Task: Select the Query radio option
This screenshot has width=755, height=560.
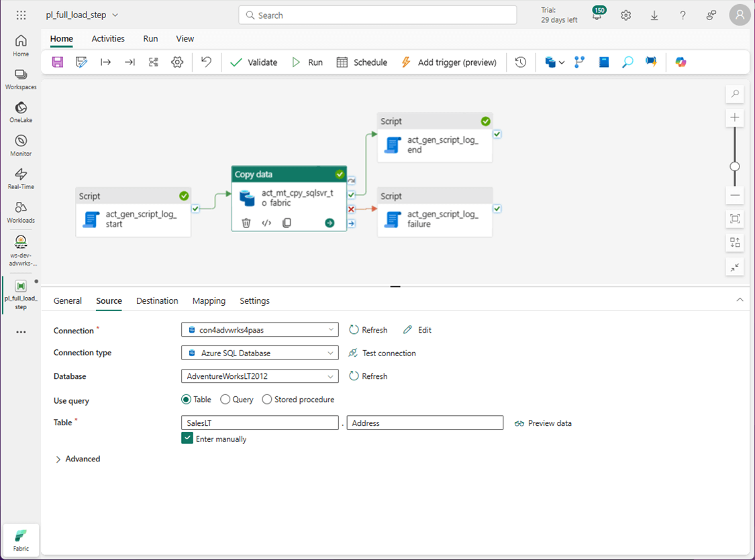Action: click(225, 399)
